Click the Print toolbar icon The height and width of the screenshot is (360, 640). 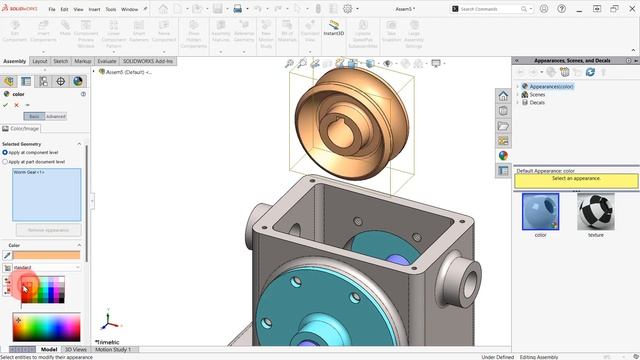coord(238,9)
